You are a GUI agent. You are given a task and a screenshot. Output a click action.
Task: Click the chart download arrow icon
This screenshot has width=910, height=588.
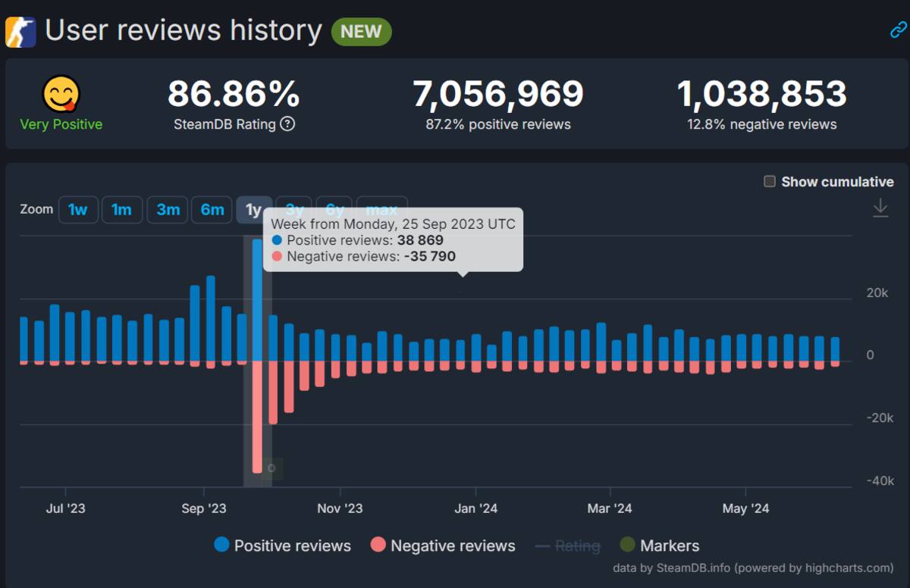point(880,208)
